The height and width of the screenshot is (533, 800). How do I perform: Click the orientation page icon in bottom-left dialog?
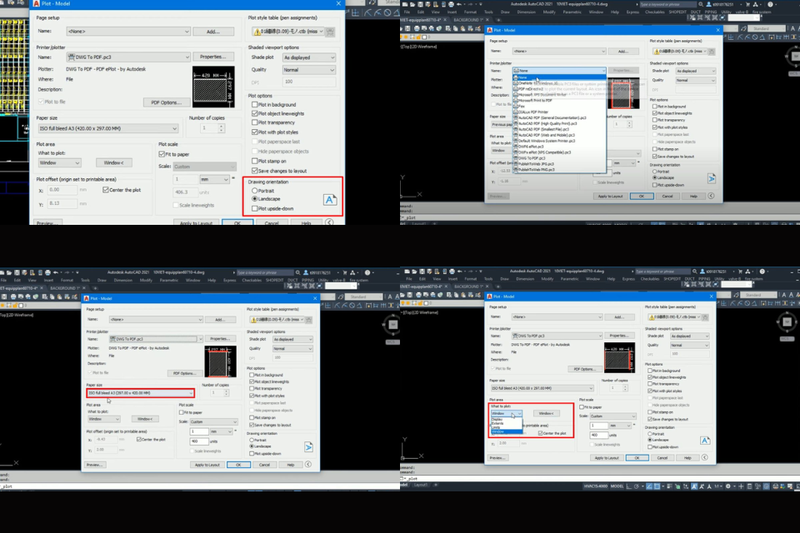point(309,447)
